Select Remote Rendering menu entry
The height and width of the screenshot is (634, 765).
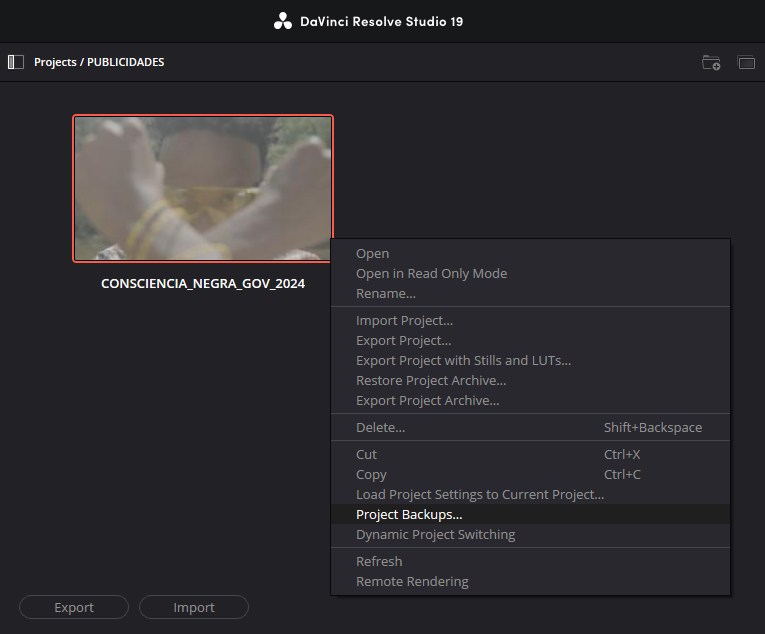(530, 581)
